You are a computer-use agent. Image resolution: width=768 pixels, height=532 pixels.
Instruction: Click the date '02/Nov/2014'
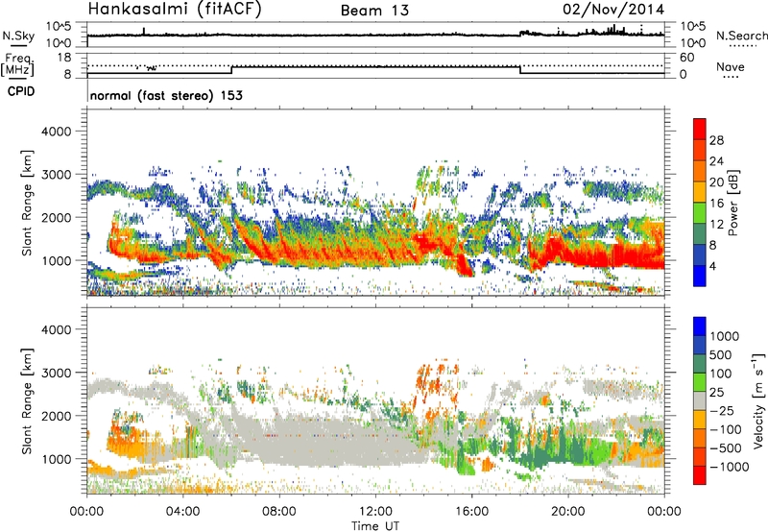613,10
